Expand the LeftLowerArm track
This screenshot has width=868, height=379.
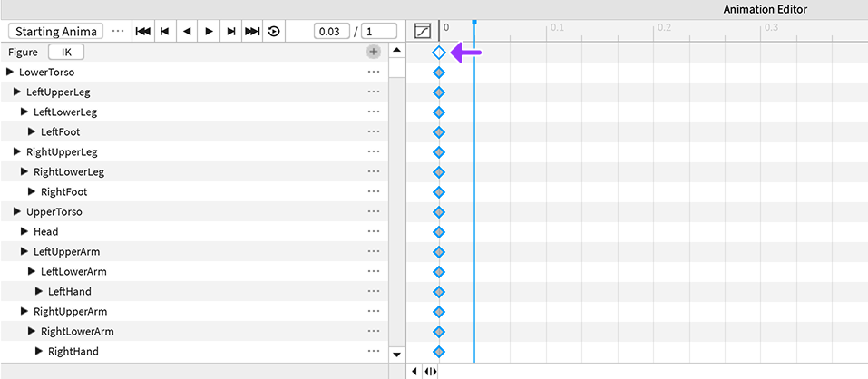pyautogui.click(x=32, y=271)
